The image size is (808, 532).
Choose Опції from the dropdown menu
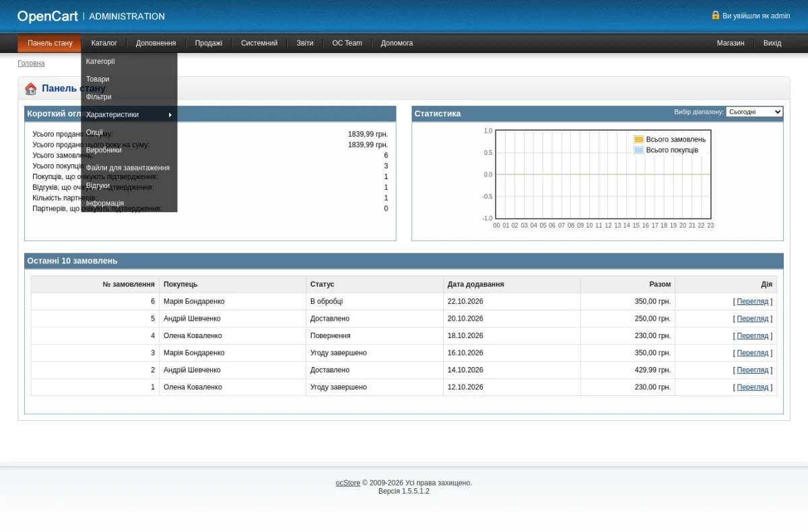point(129,133)
